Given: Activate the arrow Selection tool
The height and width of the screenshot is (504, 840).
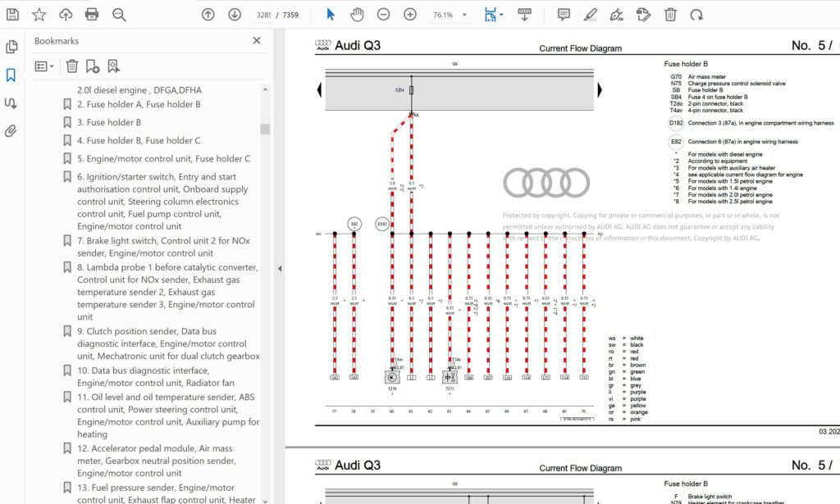Looking at the screenshot, I should point(331,15).
